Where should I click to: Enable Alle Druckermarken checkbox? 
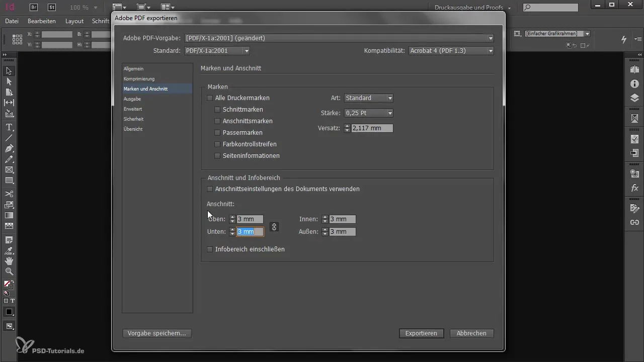point(210,98)
